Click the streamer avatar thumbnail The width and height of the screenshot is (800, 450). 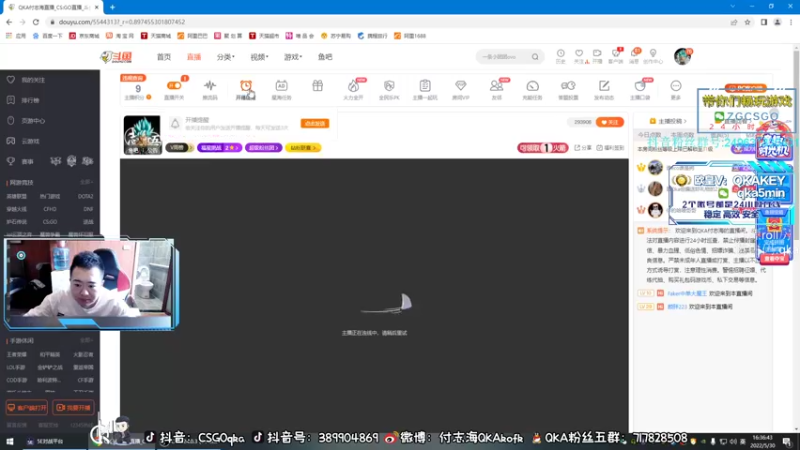[142, 135]
